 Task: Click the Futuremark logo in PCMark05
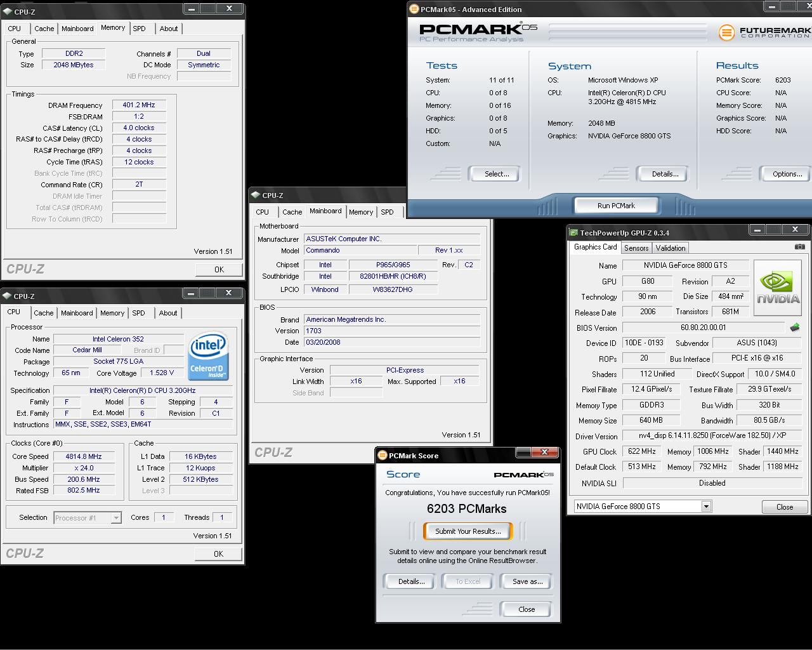click(764, 32)
